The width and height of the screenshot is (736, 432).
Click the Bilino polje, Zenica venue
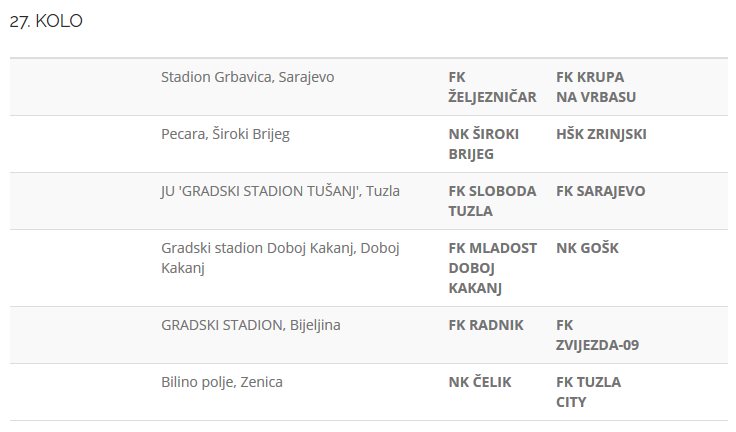222,382
